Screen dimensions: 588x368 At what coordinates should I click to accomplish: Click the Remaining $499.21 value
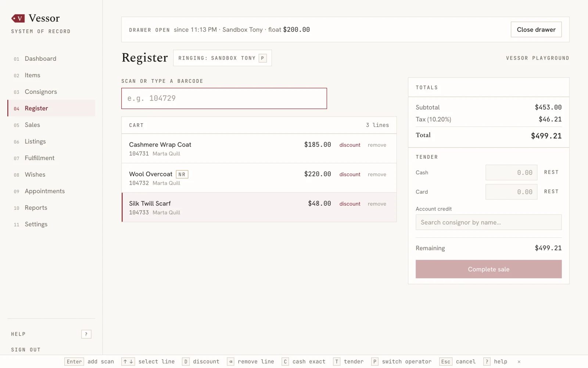coord(548,248)
